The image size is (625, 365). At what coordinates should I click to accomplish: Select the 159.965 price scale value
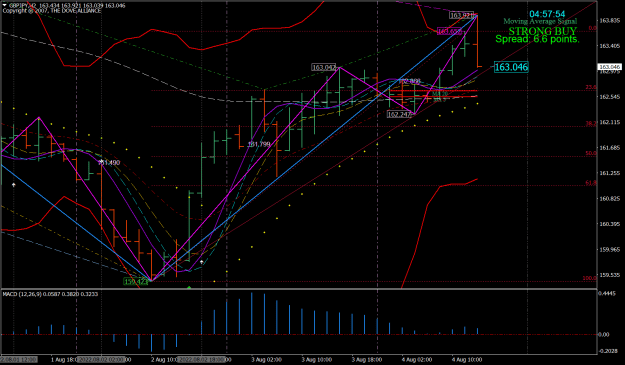(609, 249)
